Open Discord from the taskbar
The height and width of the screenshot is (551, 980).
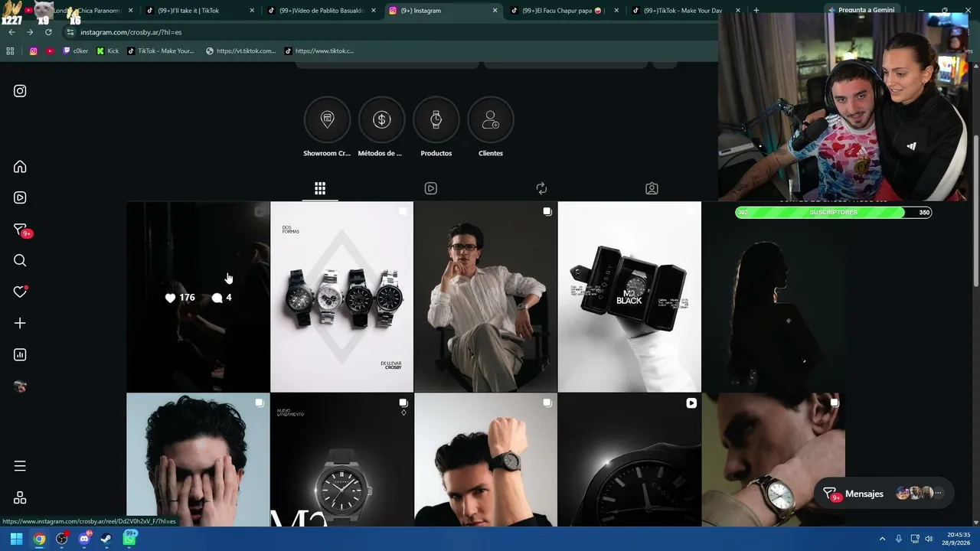click(84, 539)
